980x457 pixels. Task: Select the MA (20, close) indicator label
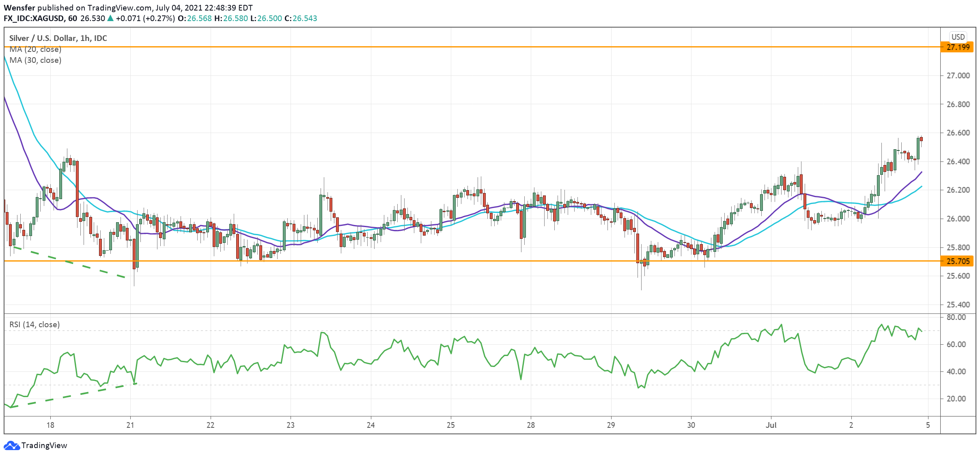(x=35, y=49)
